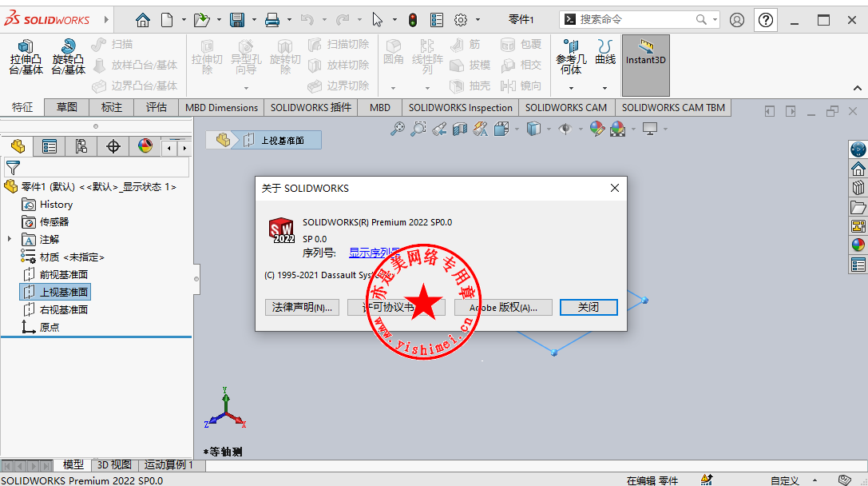The height and width of the screenshot is (486, 868).
Task: Click Edit Appearance color ball icon
Action: click(x=597, y=129)
